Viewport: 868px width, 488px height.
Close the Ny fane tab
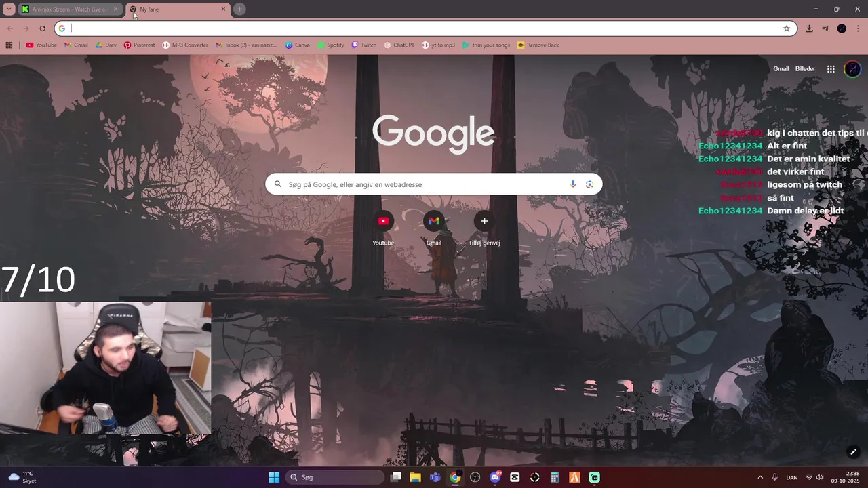pos(223,9)
